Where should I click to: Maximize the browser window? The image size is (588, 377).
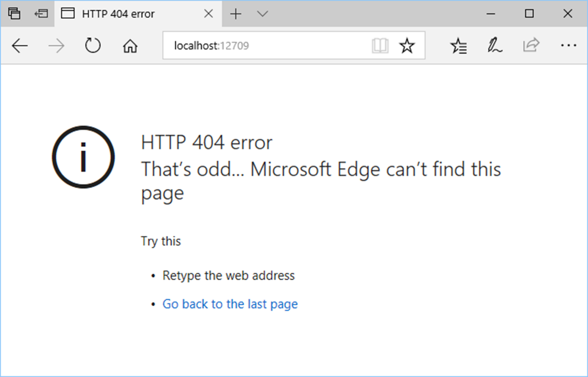click(529, 14)
